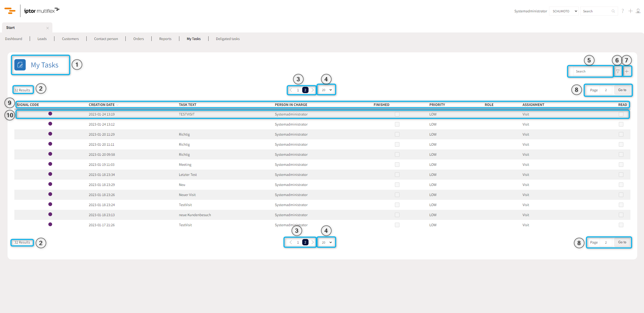
Task: Mark the Meeting task as read
Action: point(621,165)
